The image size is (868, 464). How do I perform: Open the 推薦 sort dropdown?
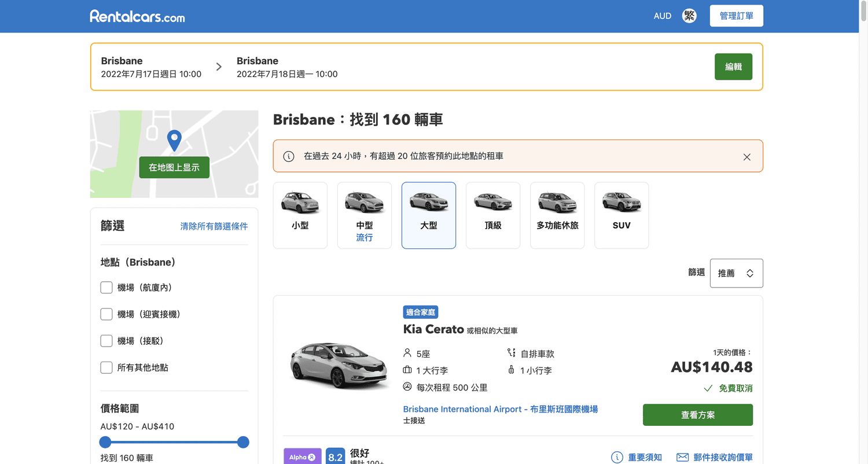pos(736,273)
